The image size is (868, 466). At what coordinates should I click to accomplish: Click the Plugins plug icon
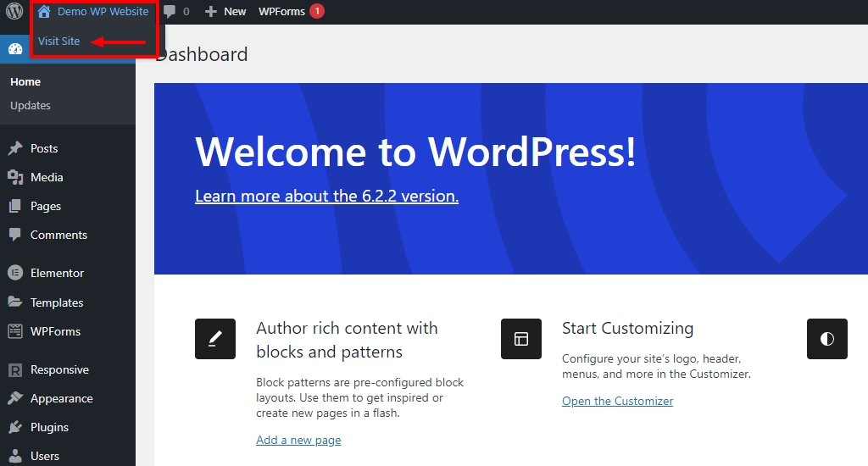15,427
